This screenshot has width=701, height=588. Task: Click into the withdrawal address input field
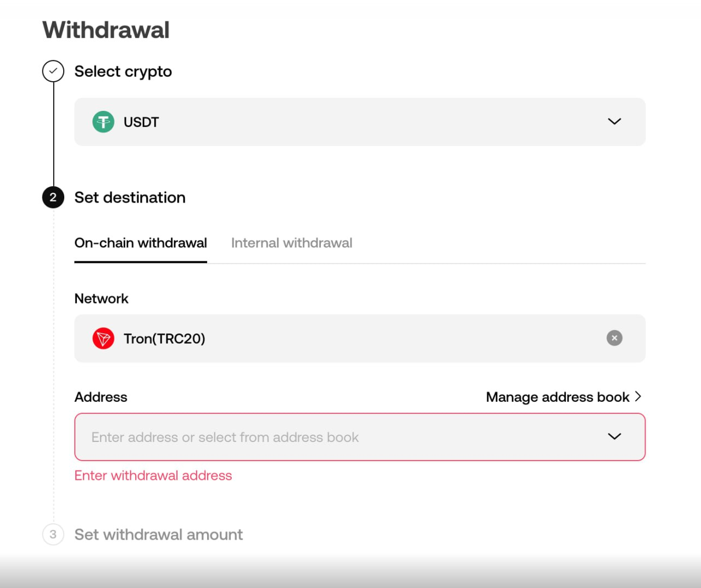coord(360,437)
